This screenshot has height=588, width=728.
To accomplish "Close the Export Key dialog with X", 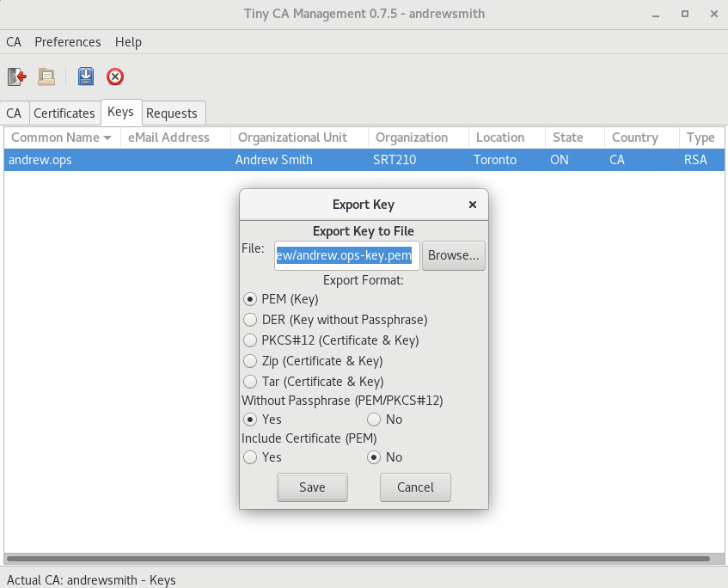I will [472, 205].
